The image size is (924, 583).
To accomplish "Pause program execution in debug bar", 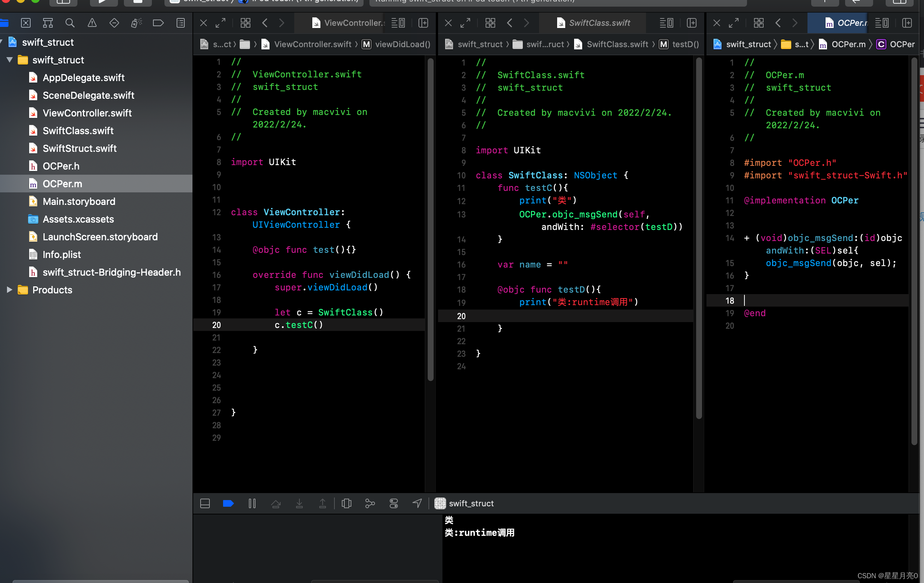I will [x=252, y=503].
